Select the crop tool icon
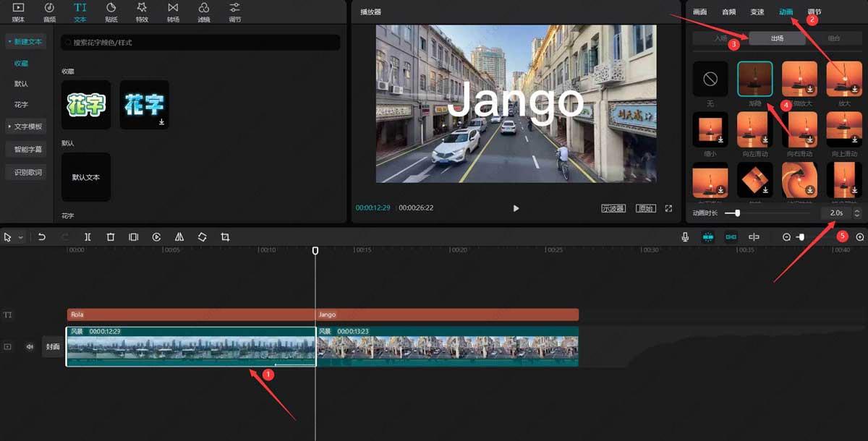The image size is (868, 441). (225, 237)
